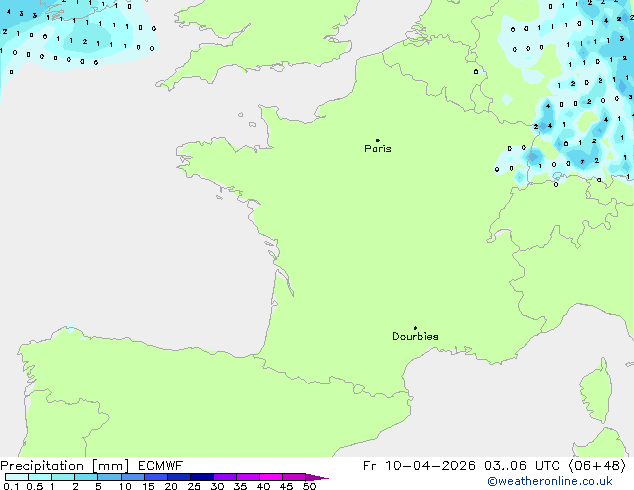Click the legend tick label "30"
Viewport: 634px width, 490px height.
tap(217, 486)
